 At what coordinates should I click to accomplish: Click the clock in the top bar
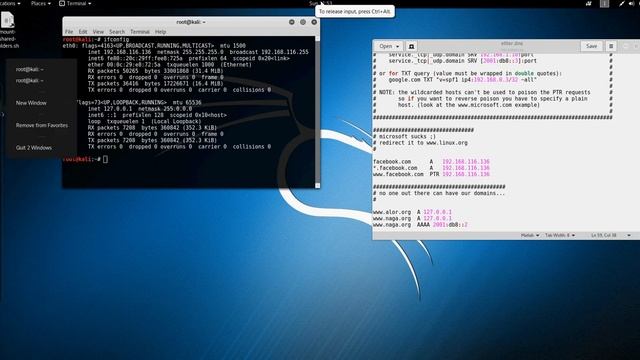(x=320, y=3)
